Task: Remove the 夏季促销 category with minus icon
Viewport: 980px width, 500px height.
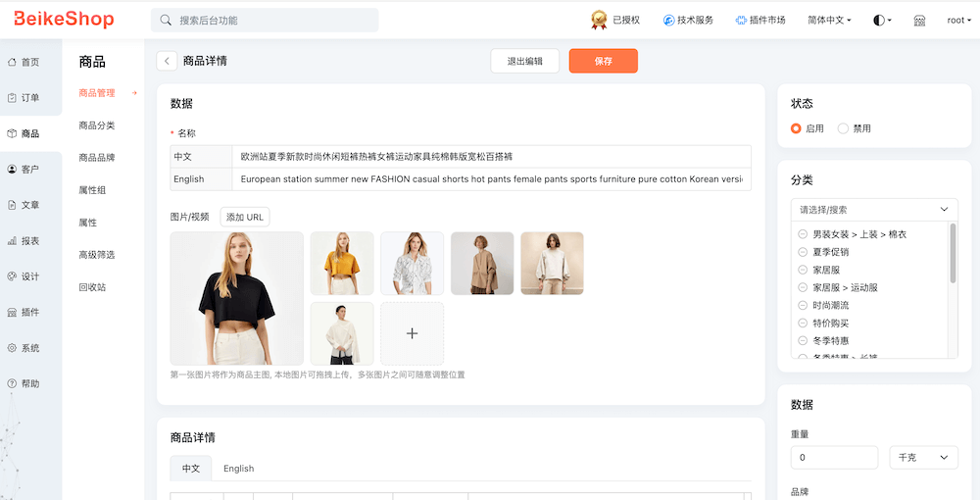Action: tap(803, 252)
